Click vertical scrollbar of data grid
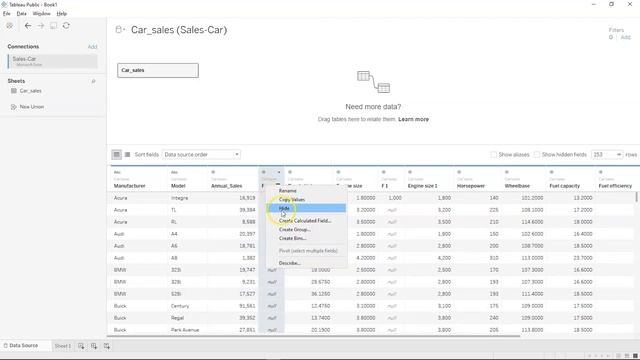 [636, 198]
